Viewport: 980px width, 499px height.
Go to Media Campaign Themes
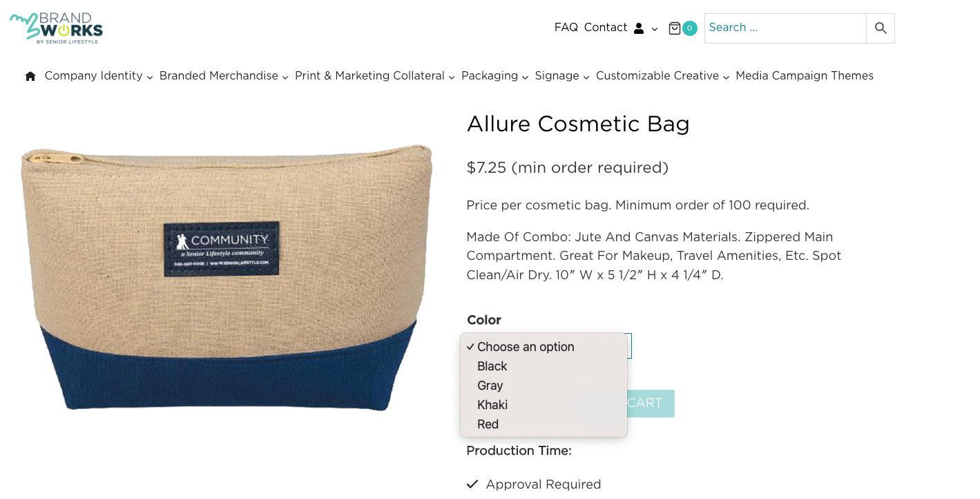(805, 76)
